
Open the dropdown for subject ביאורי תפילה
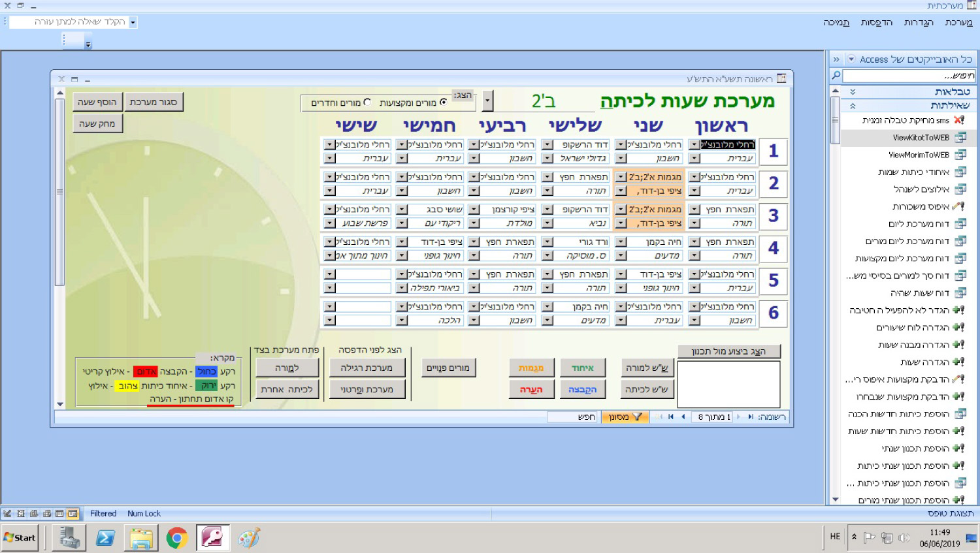pyautogui.click(x=402, y=288)
